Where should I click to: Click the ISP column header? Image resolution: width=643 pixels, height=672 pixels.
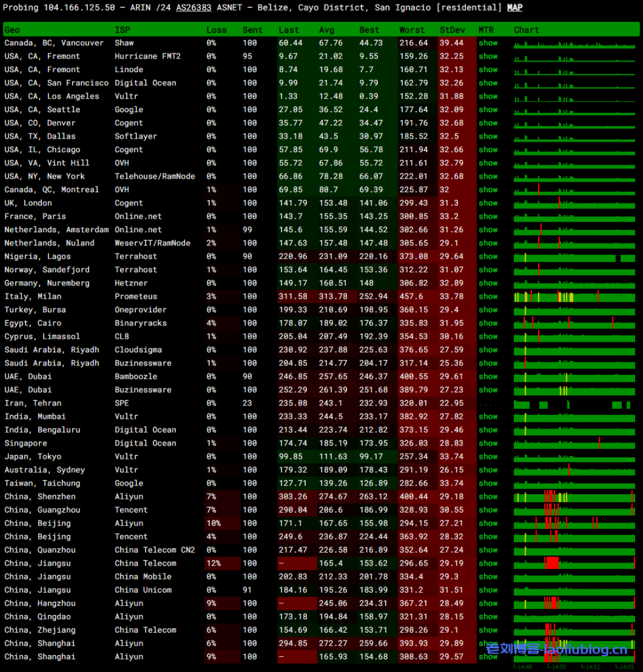[122, 30]
